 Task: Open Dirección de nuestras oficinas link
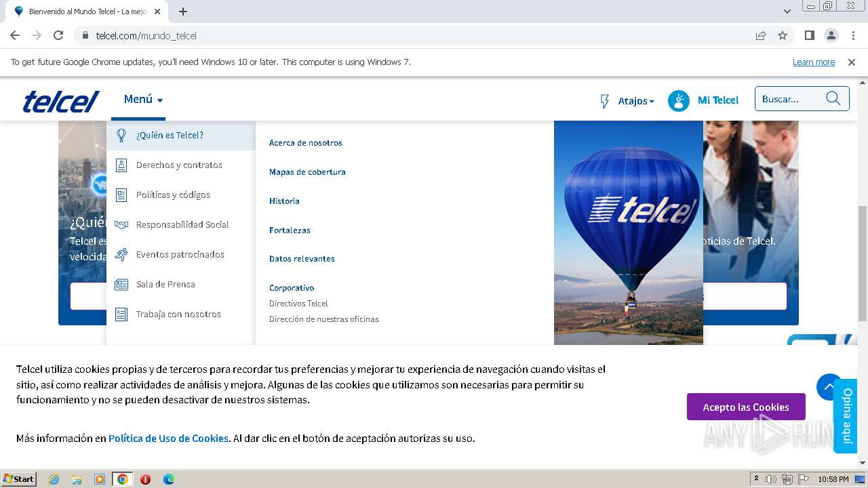click(x=324, y=319)
